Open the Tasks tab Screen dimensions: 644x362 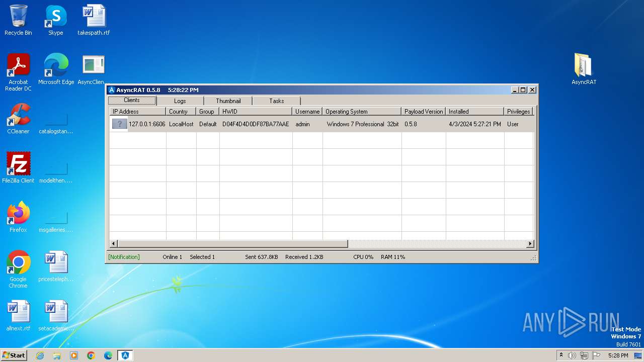277,101
